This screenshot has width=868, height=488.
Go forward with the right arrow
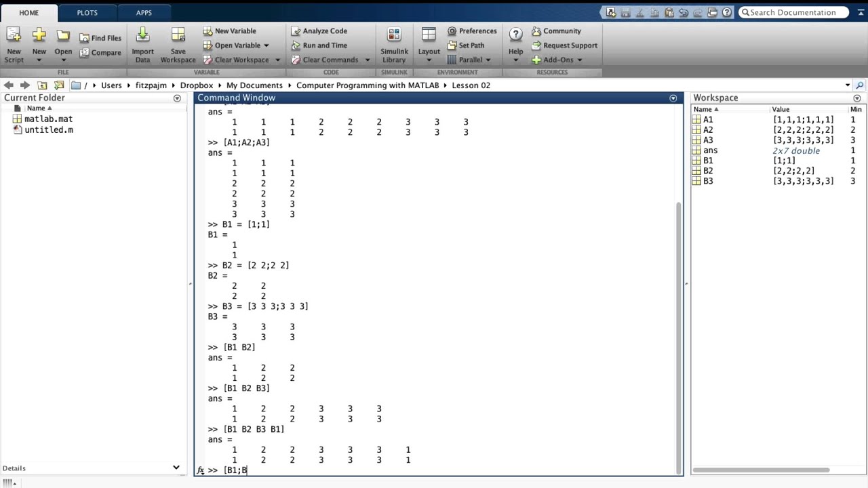[25, 85]
